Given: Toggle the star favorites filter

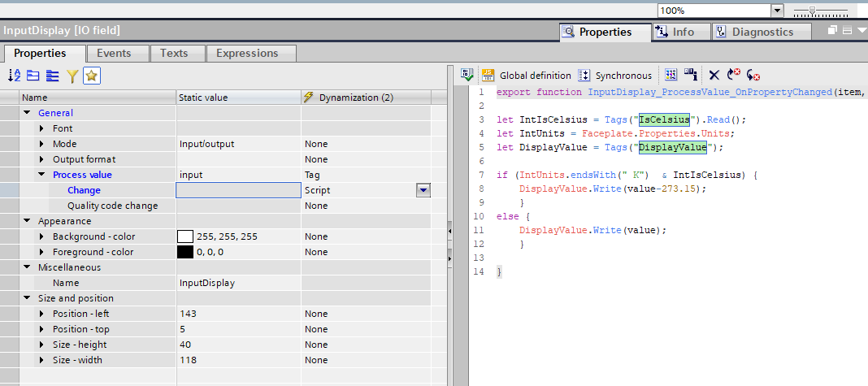Looking at the screenshot, I should pyautogui.click(x=92, y=76).
